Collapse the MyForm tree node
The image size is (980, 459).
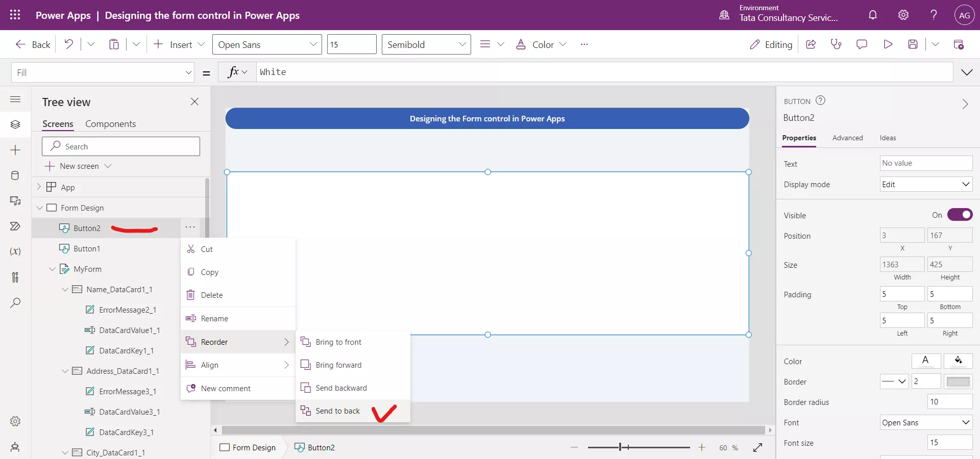coord(52,269)
